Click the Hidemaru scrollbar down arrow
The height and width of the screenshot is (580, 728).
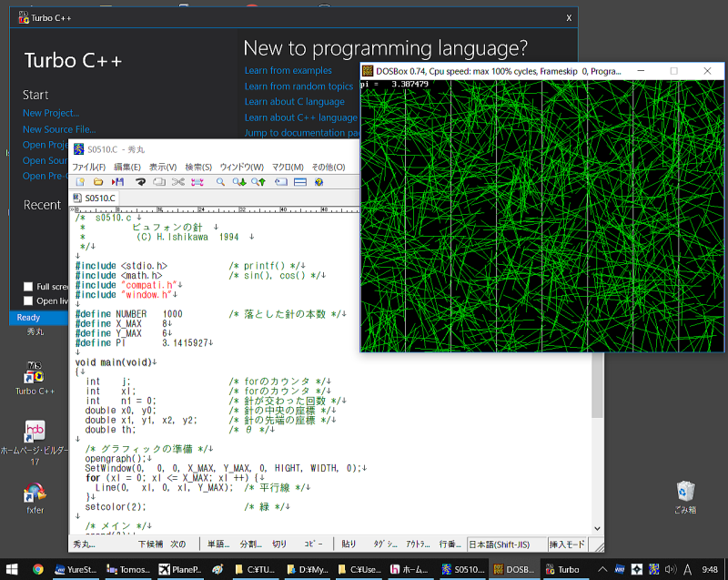click(x=597, y=528)
